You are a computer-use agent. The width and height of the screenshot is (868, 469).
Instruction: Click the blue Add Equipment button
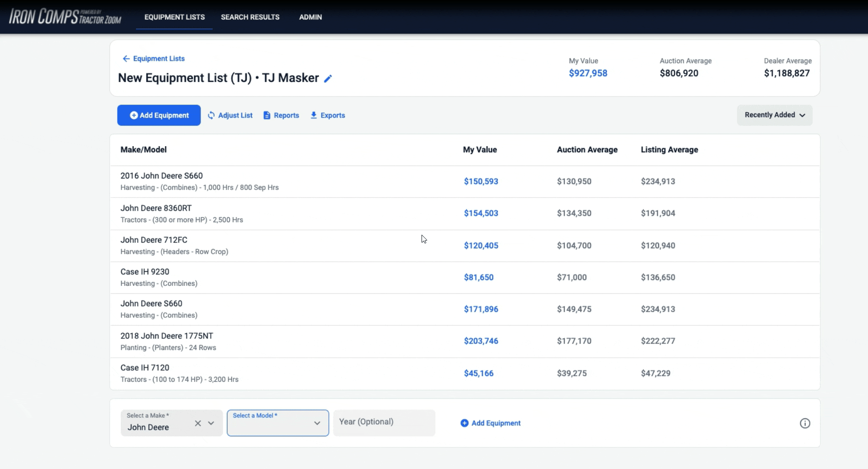(x=159, y=115)
